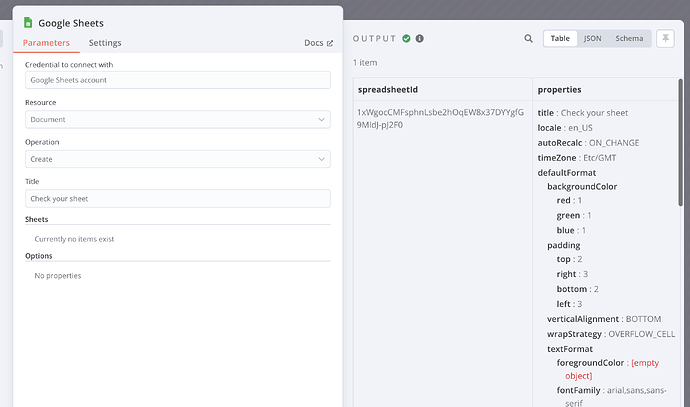The height and width of the screenshot is (407, 690).
Task: Click the OUTPUT panel heading
Action: (374, 39)
